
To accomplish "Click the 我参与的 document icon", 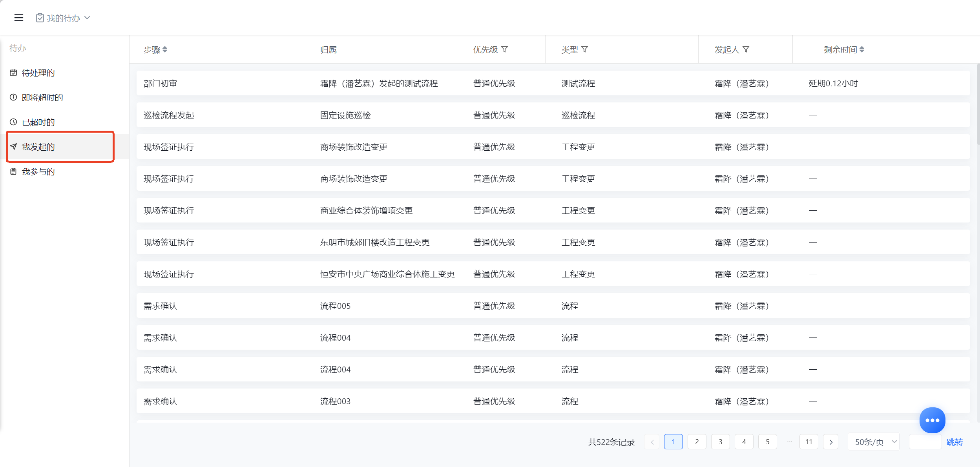I will click(x=13, y=171).
